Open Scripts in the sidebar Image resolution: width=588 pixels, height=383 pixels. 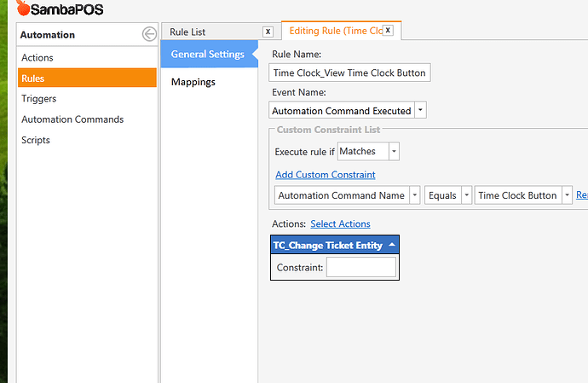pos(36,140)
